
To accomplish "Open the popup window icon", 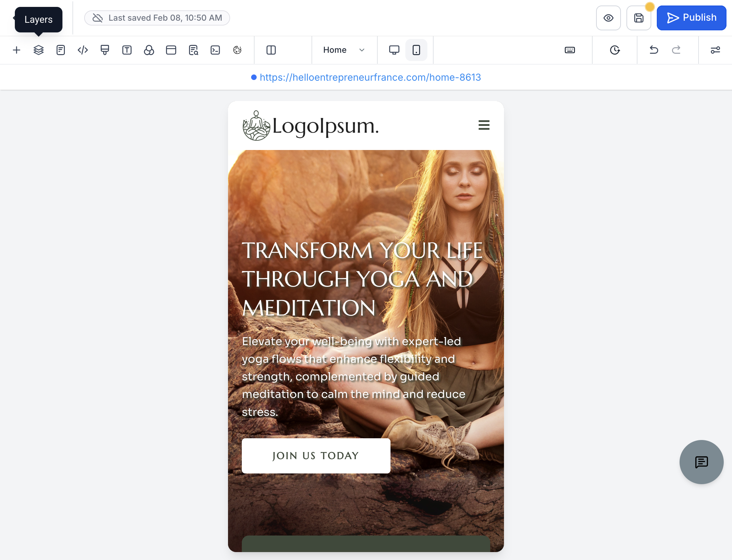I will coord(171,50).
